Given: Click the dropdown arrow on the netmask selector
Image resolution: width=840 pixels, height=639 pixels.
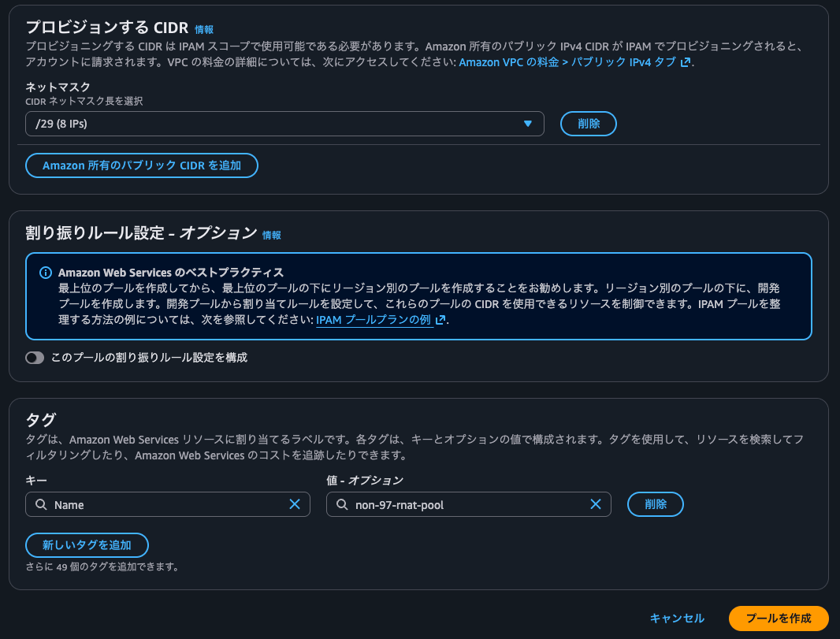Looking at the screenshot, I should click(x=529, y=124).
